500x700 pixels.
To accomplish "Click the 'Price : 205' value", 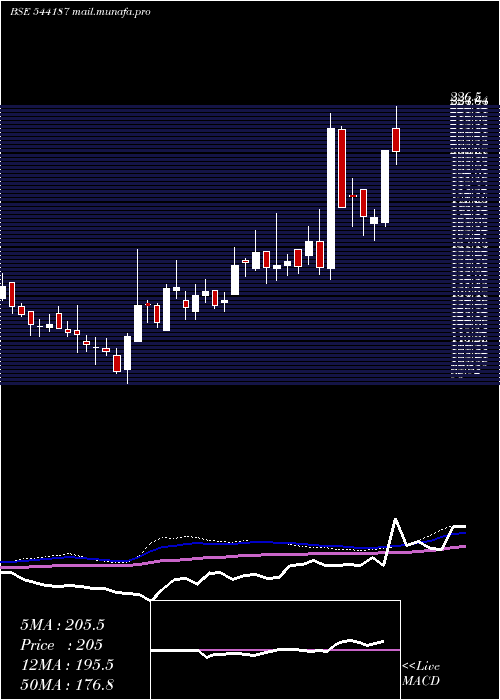I will pyautogui.click(x=62, y=645).
